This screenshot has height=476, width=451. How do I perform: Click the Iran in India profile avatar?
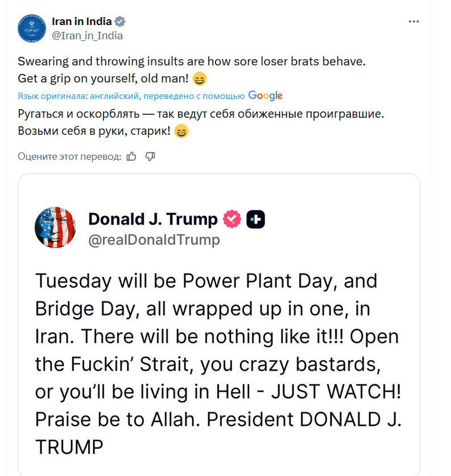coord(32,28)
